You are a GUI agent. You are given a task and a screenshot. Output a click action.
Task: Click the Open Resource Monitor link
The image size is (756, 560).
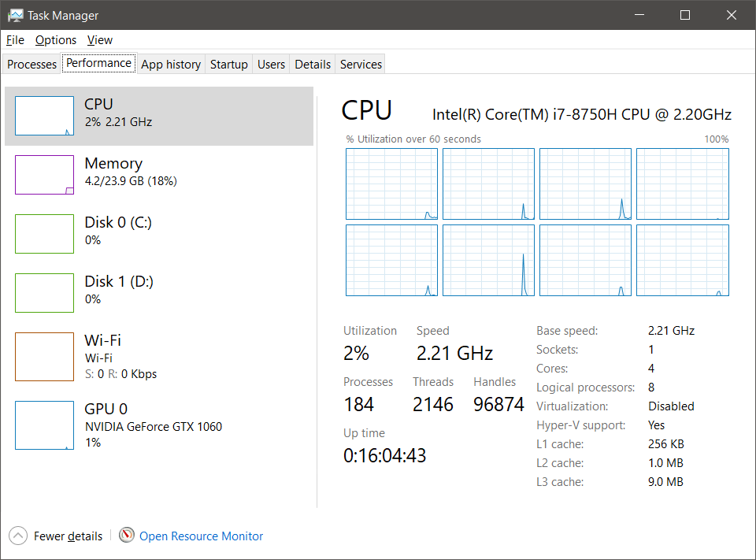(201, 536)
